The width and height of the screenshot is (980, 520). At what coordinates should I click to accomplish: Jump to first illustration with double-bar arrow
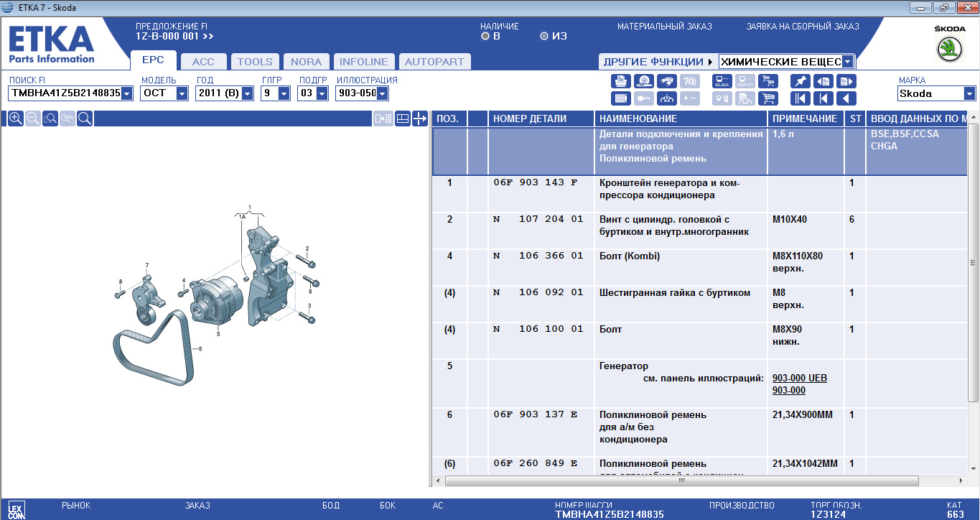click(801, 98)
